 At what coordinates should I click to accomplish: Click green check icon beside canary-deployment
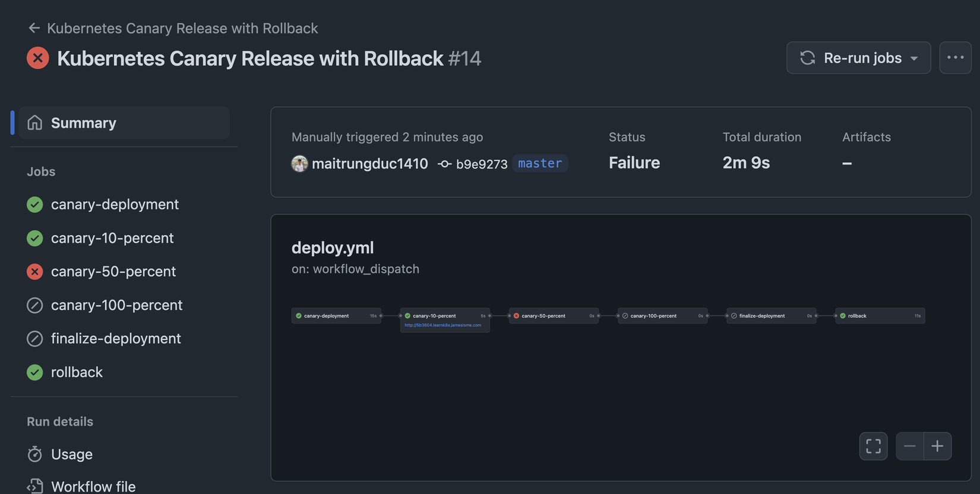(x=35, y=204)
